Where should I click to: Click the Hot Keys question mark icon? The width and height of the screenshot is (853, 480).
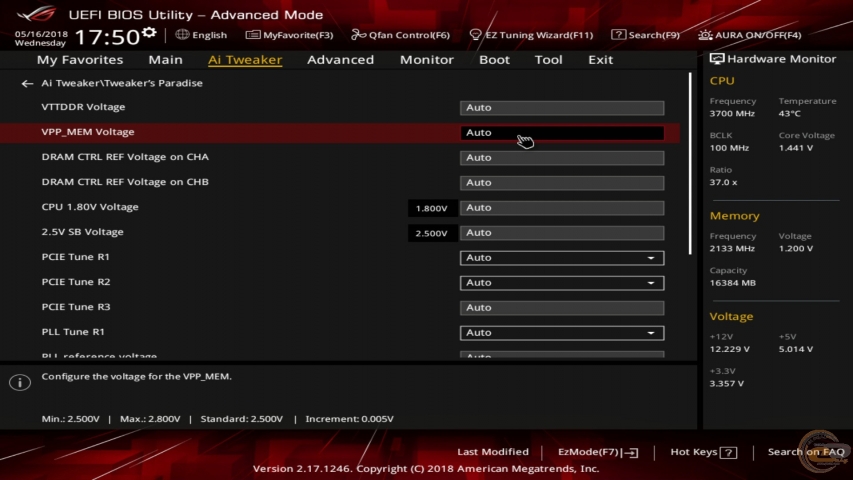coord(728,452)
